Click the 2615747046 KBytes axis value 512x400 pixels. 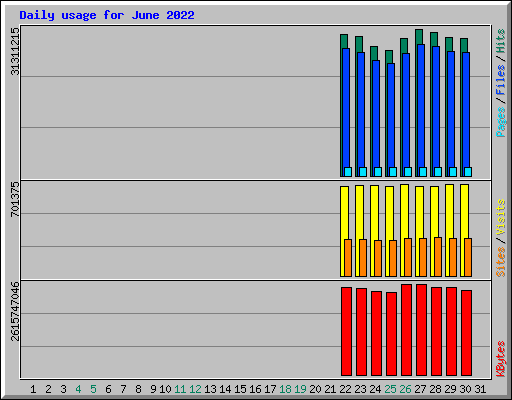coord(15,312)
